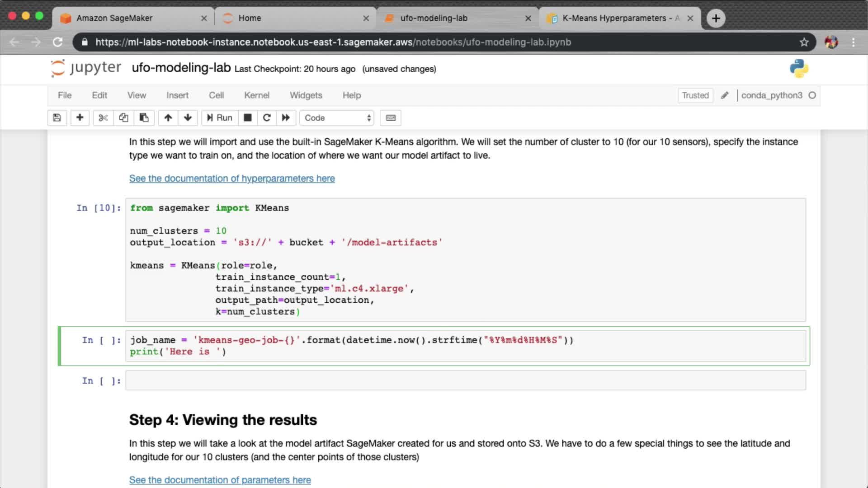Open the Code cell type dropdown

[x=337, y=118]
